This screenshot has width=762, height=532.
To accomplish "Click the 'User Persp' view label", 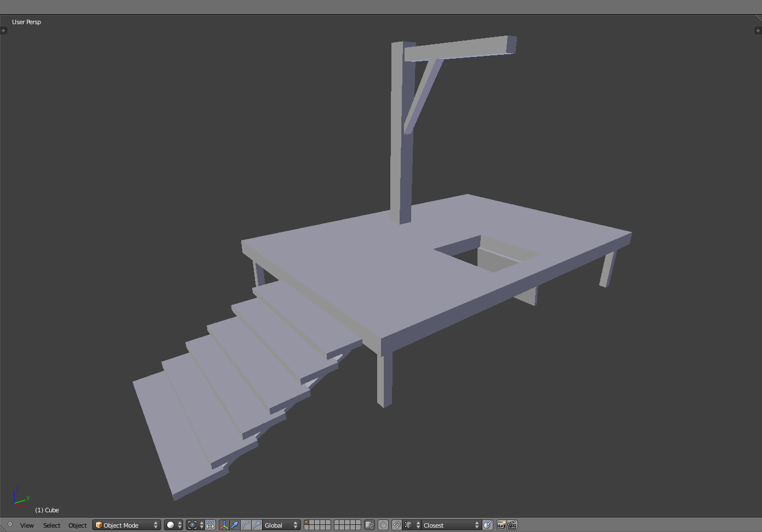I will tap(26, 22).
